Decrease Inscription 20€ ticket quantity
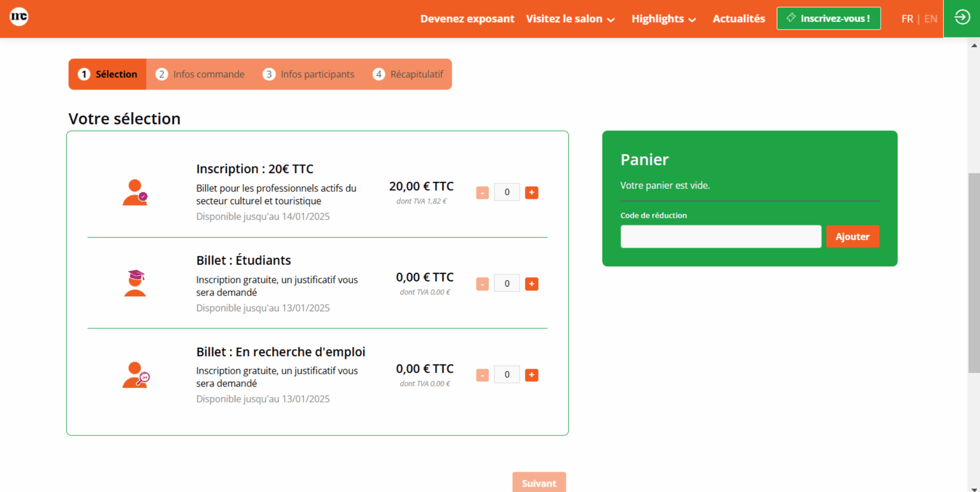 coord(482,192)
